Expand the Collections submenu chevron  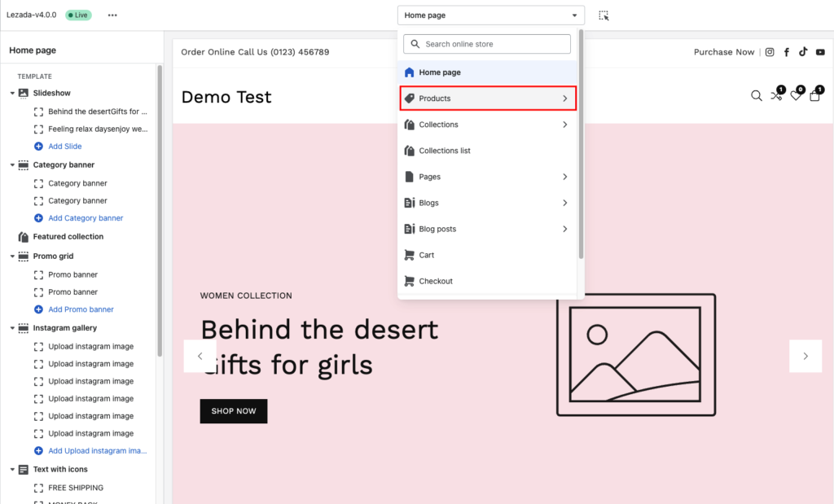coord(565,125)
